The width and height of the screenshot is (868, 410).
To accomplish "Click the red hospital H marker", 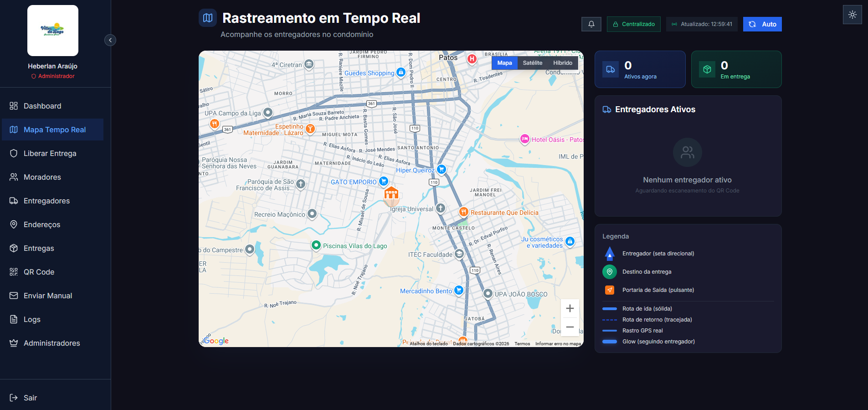I will pyautogui.click(x=472, y=58).
